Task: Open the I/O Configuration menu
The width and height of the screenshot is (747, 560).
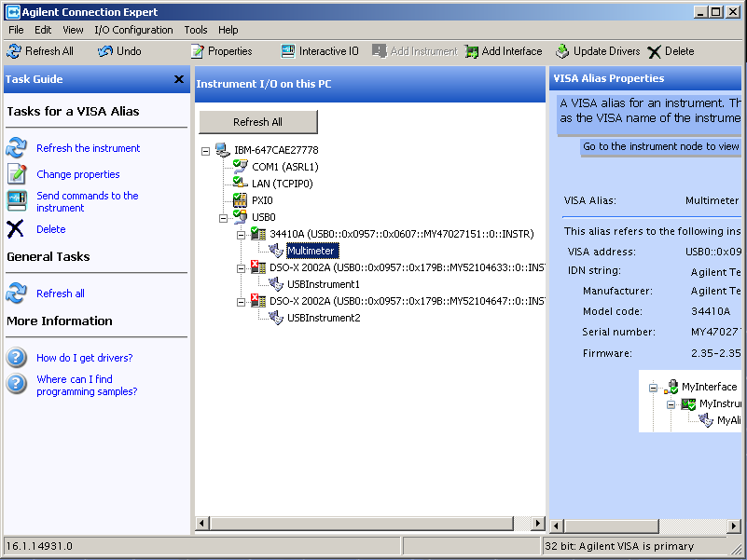Action: coord(133,30)
